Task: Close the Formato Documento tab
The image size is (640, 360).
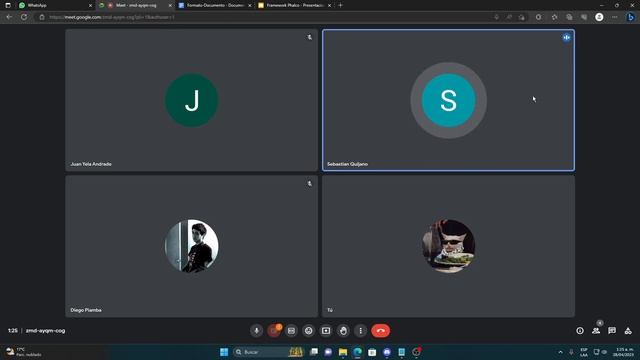Action: (x=249, y=5)
